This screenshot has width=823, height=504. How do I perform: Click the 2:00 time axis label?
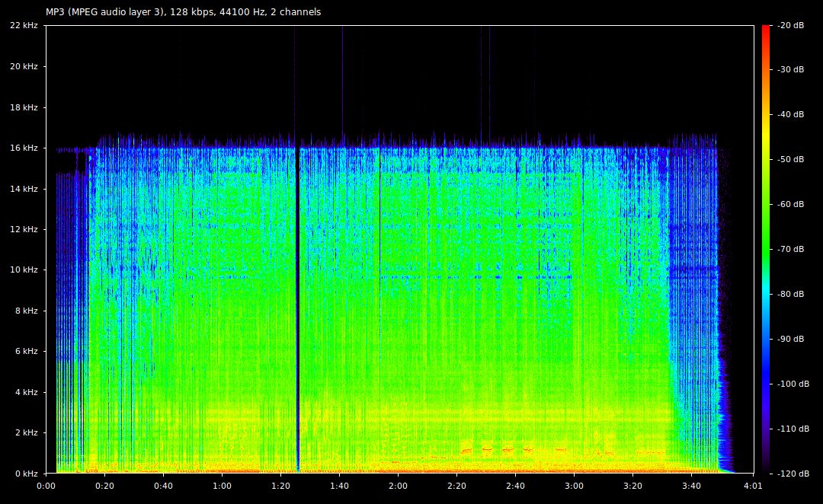(x=398, y=486)
